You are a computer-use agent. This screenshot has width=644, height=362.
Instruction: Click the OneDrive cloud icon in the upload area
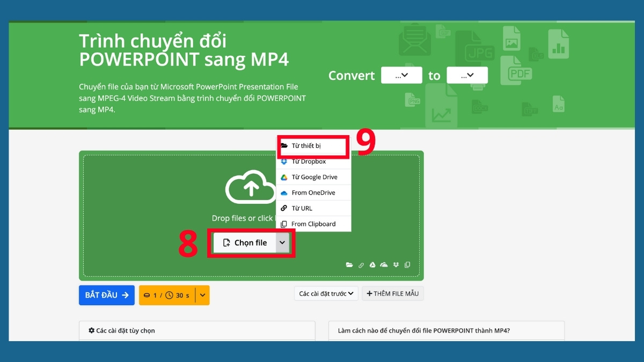point(384,264)
